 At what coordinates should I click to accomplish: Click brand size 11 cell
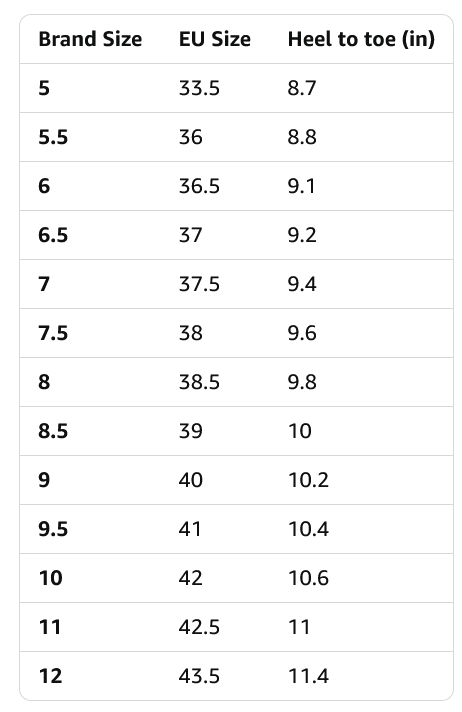tap(50, 628)
